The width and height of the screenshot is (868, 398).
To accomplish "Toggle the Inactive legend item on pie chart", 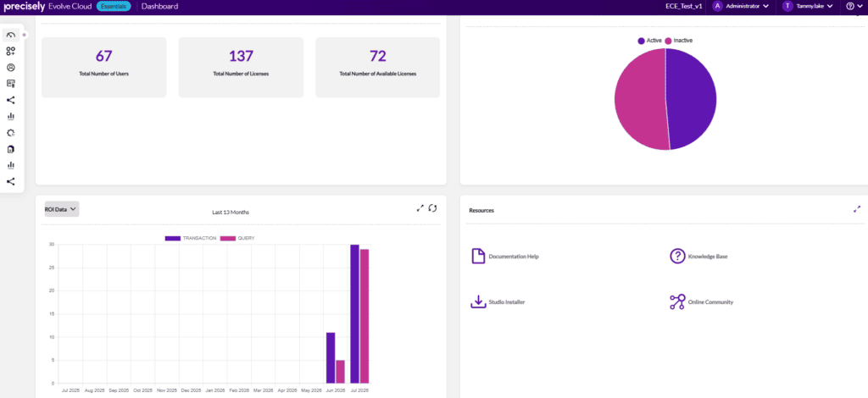I will point(679,41).
